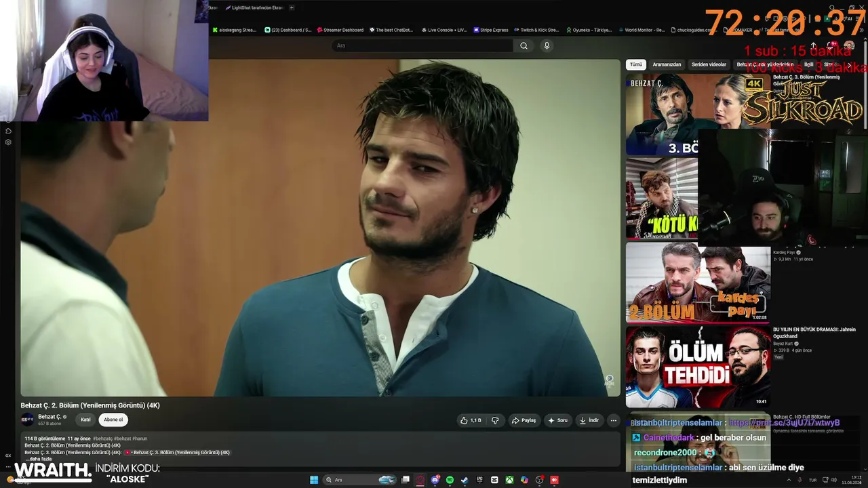Image resolution: width=868 pixels, height=488 pixels.
Task: Open the red app icon after OBS on taskbar
Action: 554,480
